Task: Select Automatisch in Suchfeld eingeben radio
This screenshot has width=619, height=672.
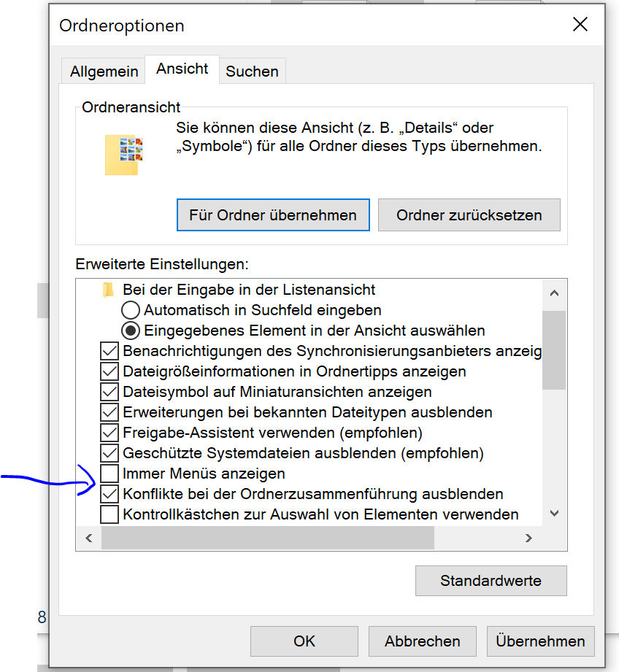Action: pos(131,310)
